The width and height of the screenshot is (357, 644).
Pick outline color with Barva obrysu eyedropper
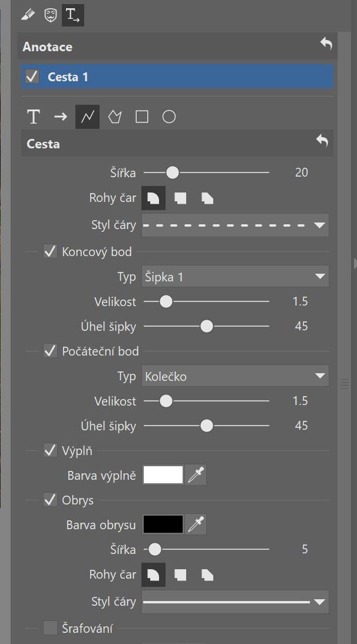pyautogui.click(x=196, y=525)
